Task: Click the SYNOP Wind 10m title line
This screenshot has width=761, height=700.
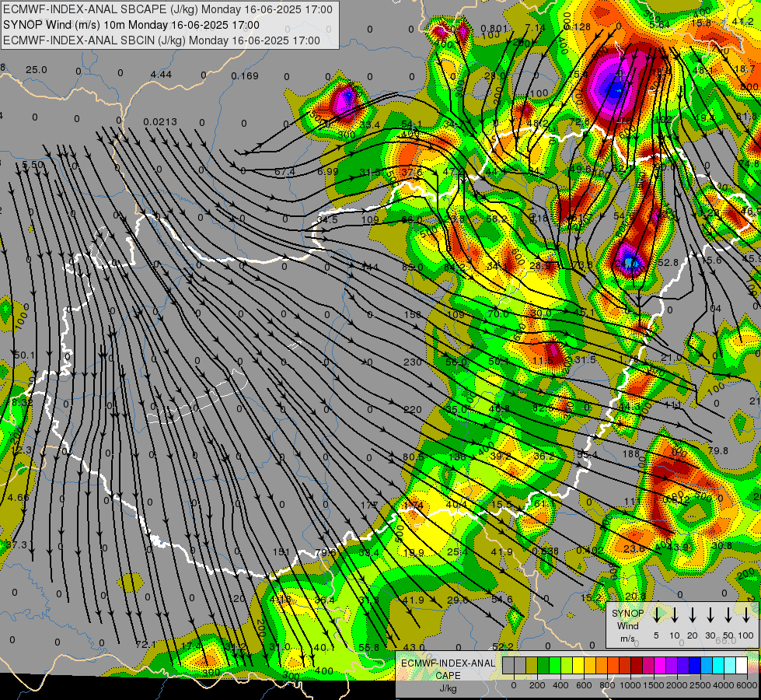Action: [131, 25]
